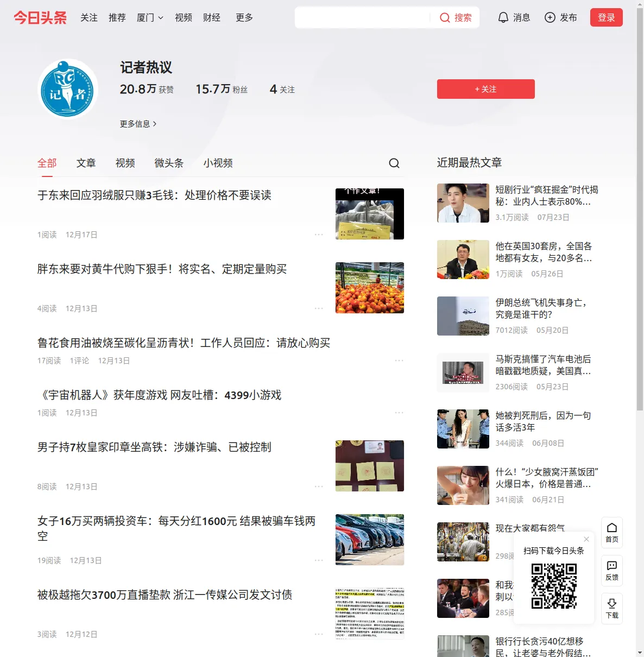Click the publish plus-circle icon
The height and width of the screenshot is (657, 644).
point(550,17)
